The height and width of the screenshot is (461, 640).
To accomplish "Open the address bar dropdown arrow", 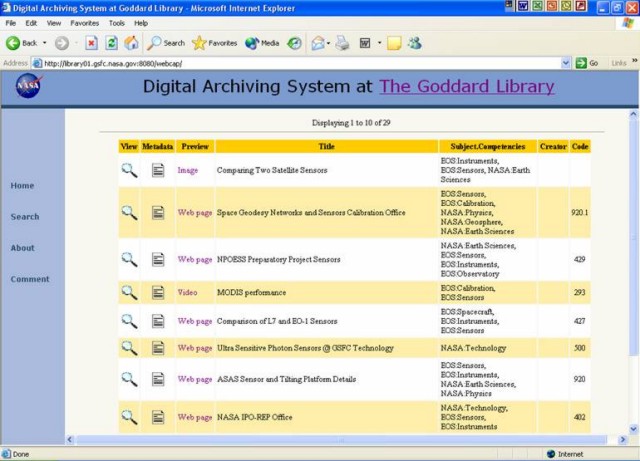I will pos(566,63).
